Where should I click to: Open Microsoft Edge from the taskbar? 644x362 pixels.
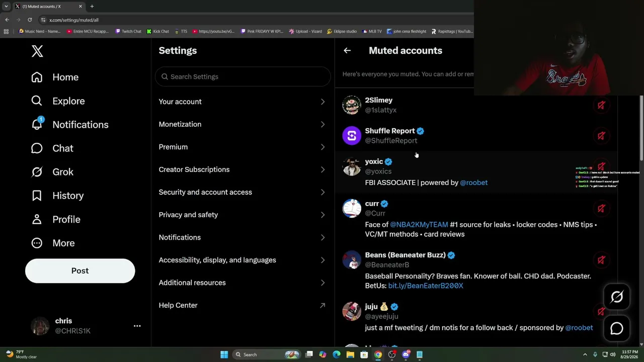[x=337, y=354]
